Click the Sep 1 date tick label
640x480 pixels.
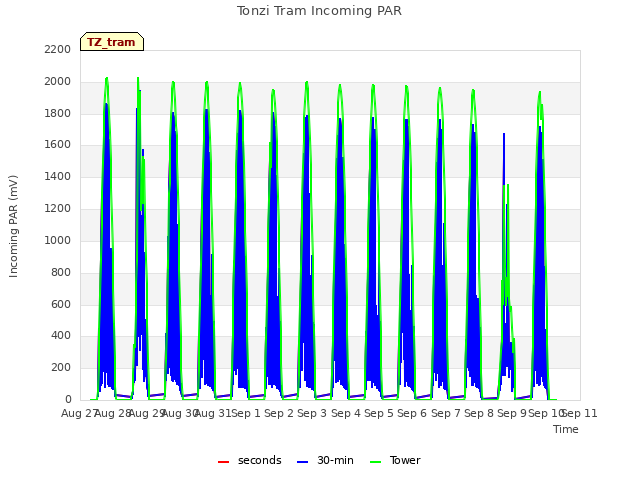click(x=246, y=413)
